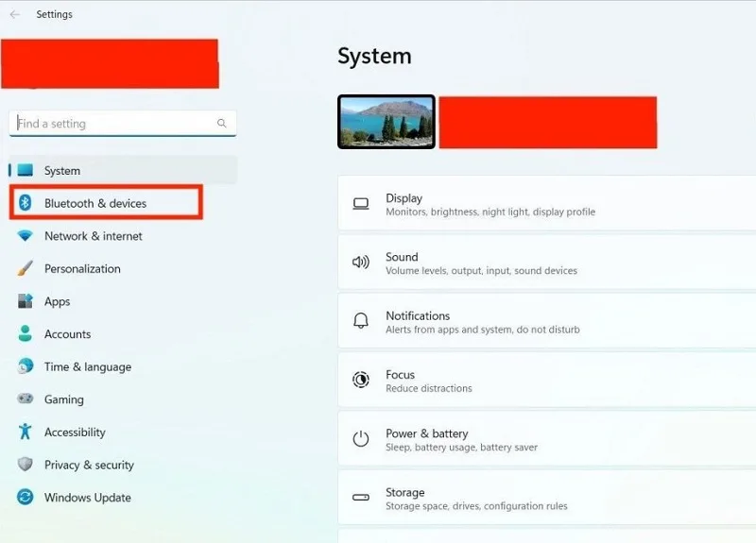
Task: Open Time & language settings
Action: click(x=123, y=366)
